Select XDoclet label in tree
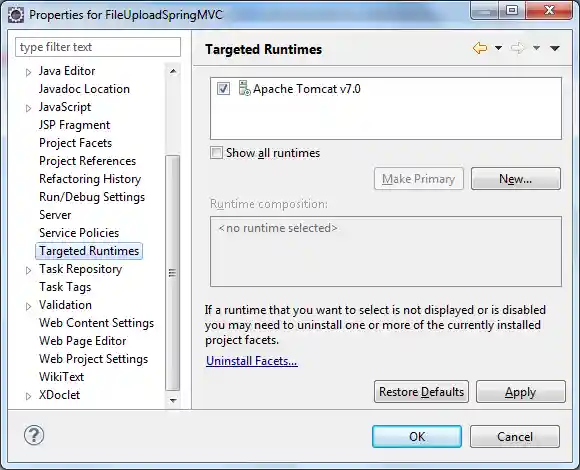580x470 pixels. click(x=59, y=395)
